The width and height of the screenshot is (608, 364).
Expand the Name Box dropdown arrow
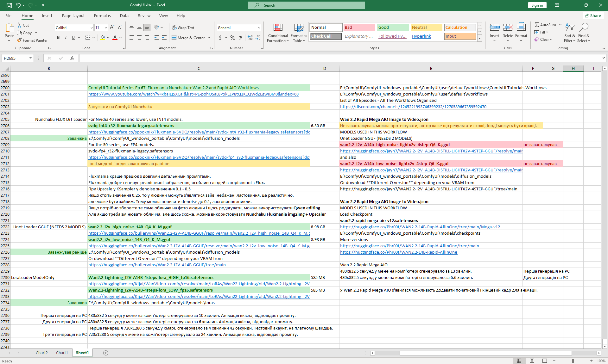point(30,58)
